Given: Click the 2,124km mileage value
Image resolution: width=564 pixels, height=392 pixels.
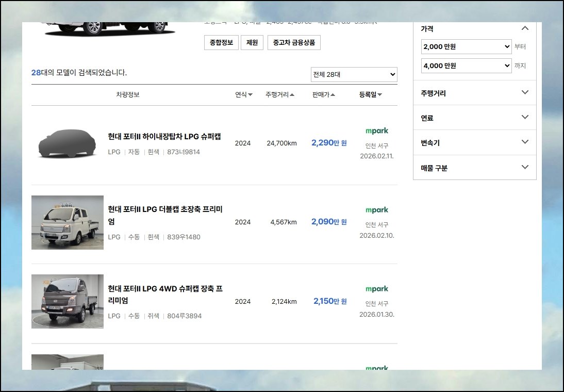Looking at the screenshot, I should (x=284, y=302).
